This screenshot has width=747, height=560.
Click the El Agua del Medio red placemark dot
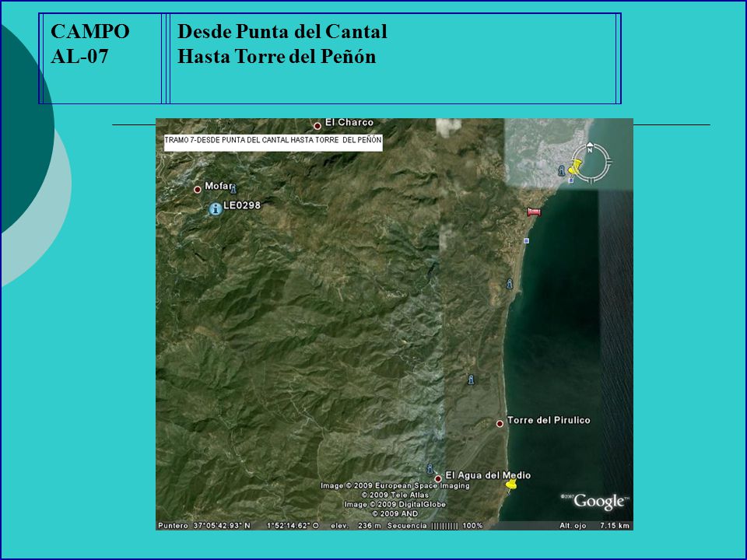pos(438,478)
